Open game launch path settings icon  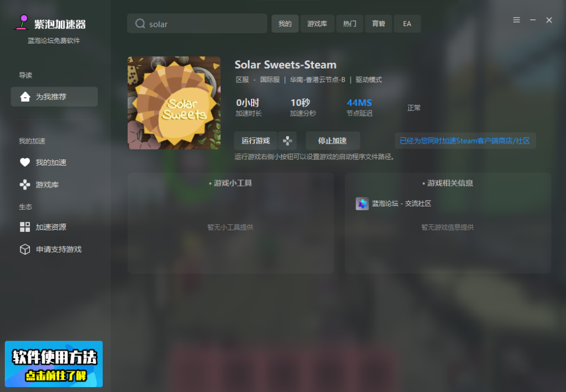pyautogui.click(x=287, y=141)
